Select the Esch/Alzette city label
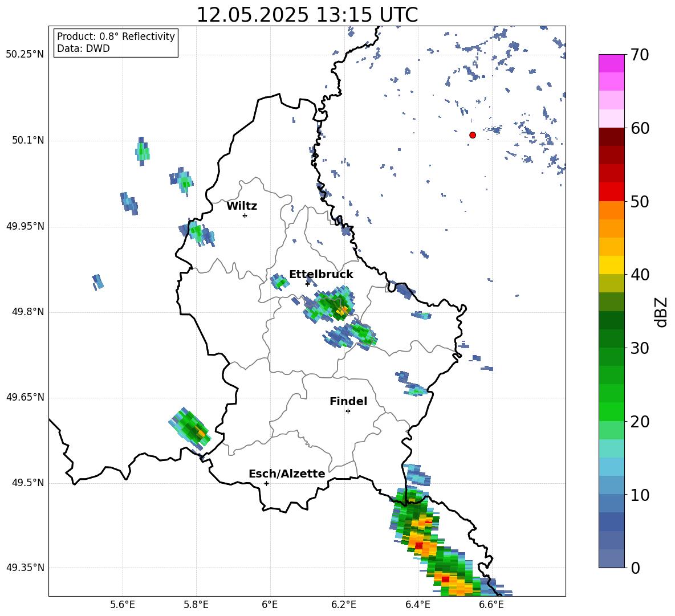 [287, 474]
